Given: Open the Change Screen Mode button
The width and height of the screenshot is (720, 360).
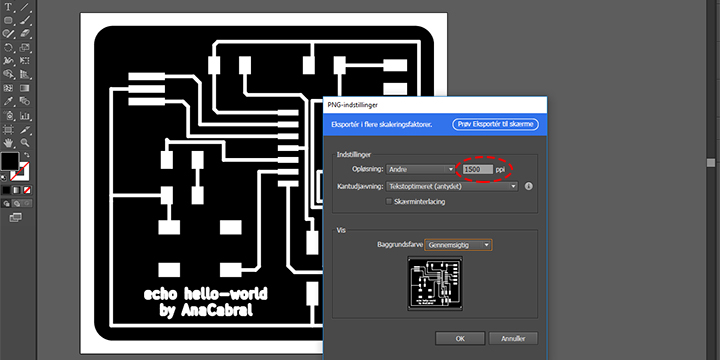Looking at the screenshot, I should tap(16, 217).
